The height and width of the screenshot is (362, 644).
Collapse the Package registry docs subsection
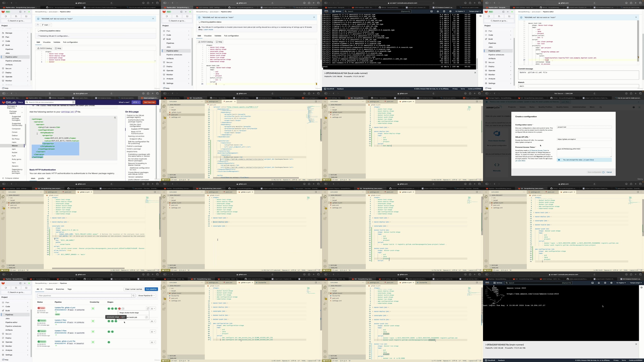pos(22,113)
